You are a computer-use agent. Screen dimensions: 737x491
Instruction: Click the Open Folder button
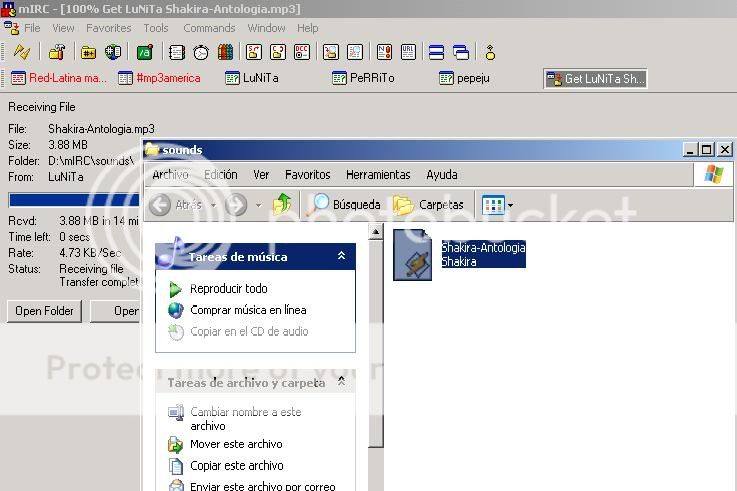tap(44, 311)
